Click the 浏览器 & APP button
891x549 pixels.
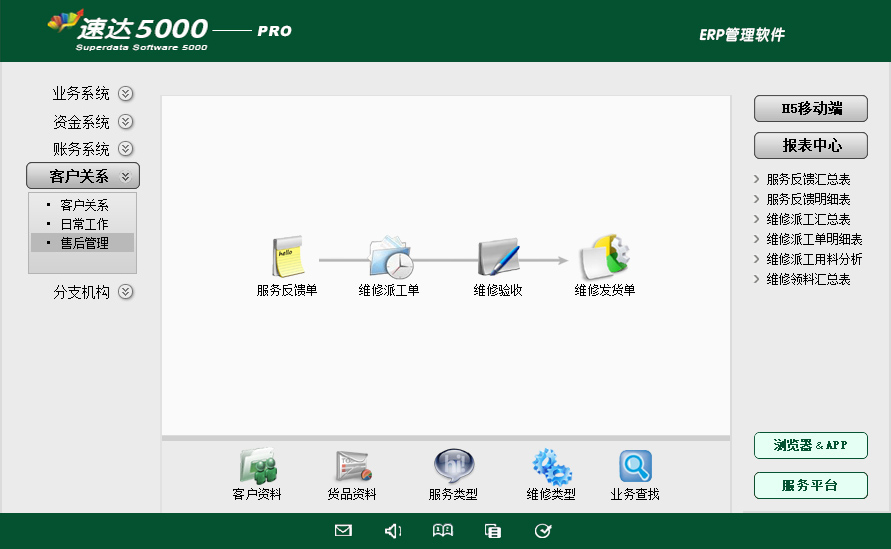tap(811, 446)
